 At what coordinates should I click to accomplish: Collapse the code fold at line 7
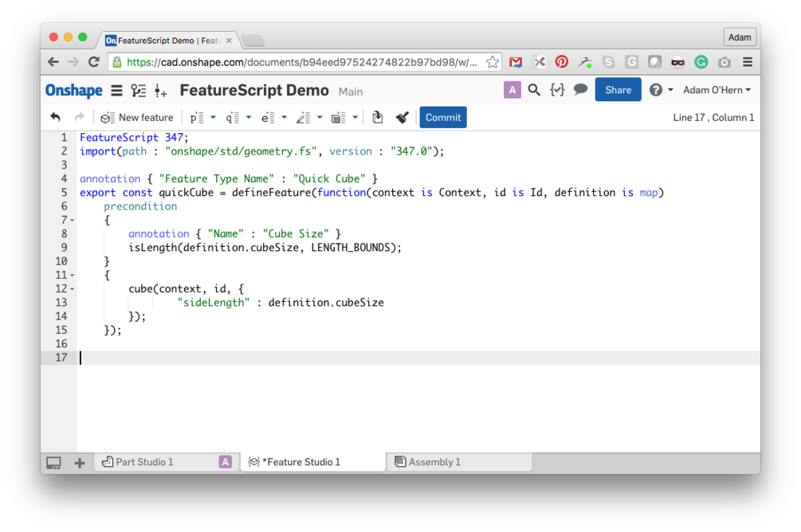[72, 221]
